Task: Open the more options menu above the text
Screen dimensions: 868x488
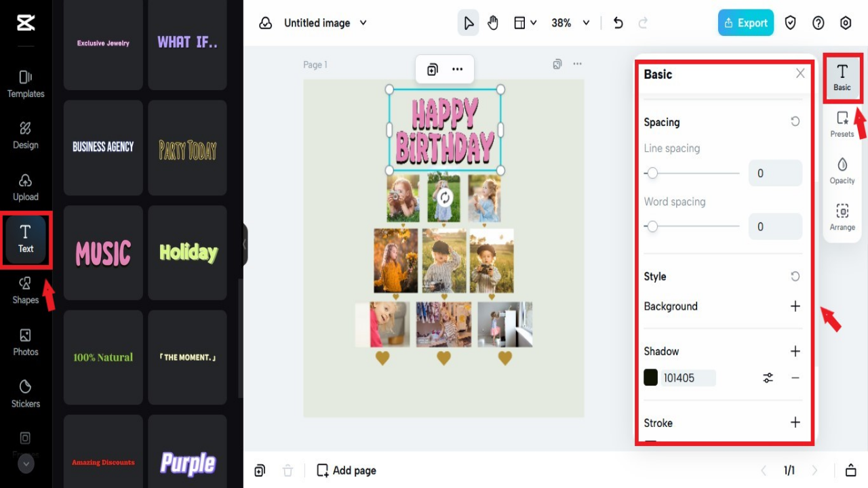Action: 456,69
